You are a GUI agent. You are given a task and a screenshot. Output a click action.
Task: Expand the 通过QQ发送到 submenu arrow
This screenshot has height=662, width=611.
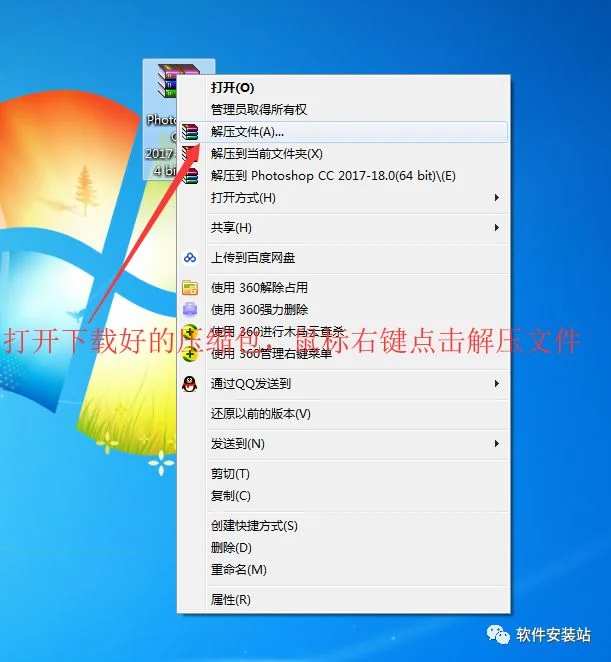coord(497,384)
